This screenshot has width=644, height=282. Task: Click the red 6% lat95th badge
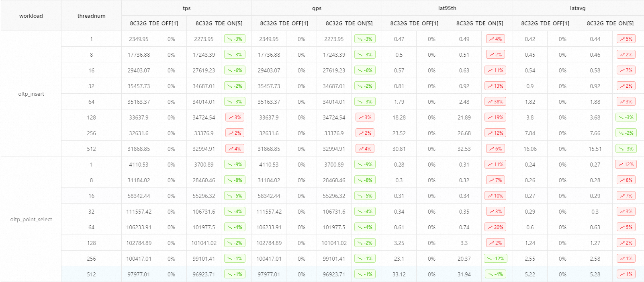coord(495,149)
